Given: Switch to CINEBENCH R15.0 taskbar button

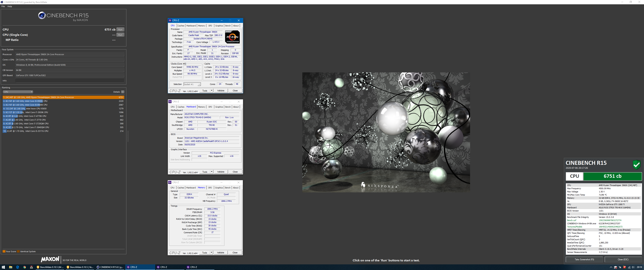Looking at the screenshot, I should tap(110, 267).
